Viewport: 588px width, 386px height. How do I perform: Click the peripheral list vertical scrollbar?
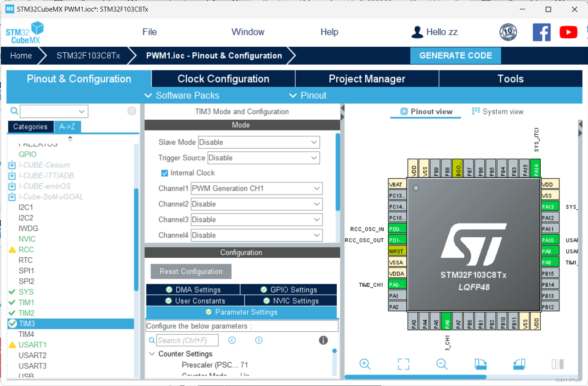136,240
